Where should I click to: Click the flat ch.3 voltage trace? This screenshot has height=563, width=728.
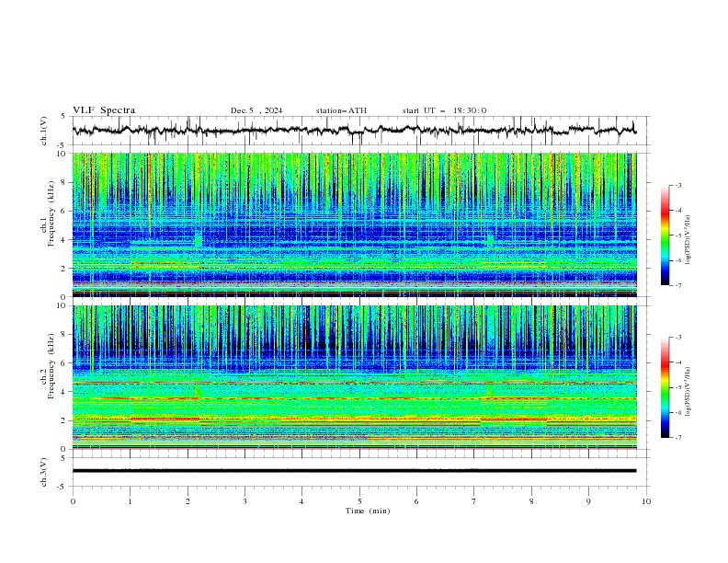click(x=354, y=471)
